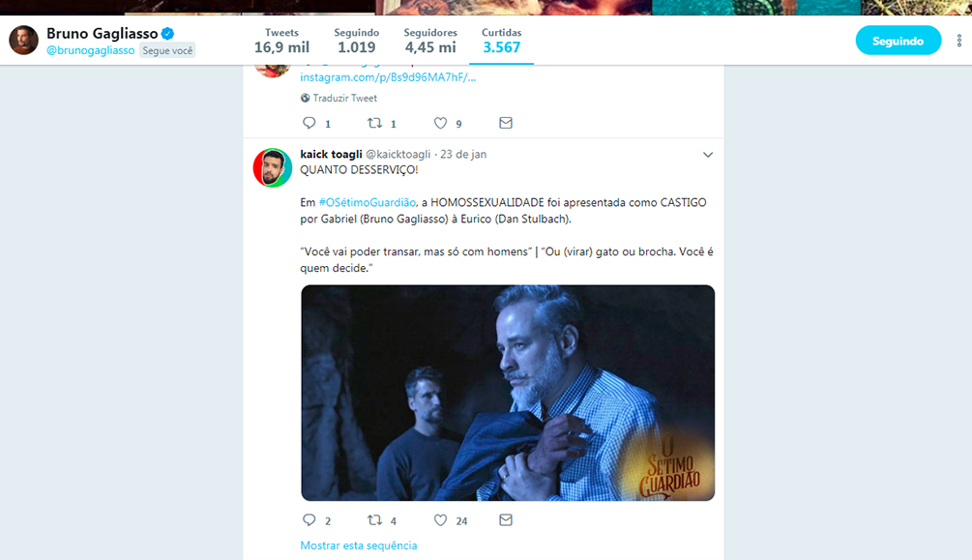Reply to kaick toagli's tweet
The height and width of the screenshot is (560, 972).
[x=309, y=520]
